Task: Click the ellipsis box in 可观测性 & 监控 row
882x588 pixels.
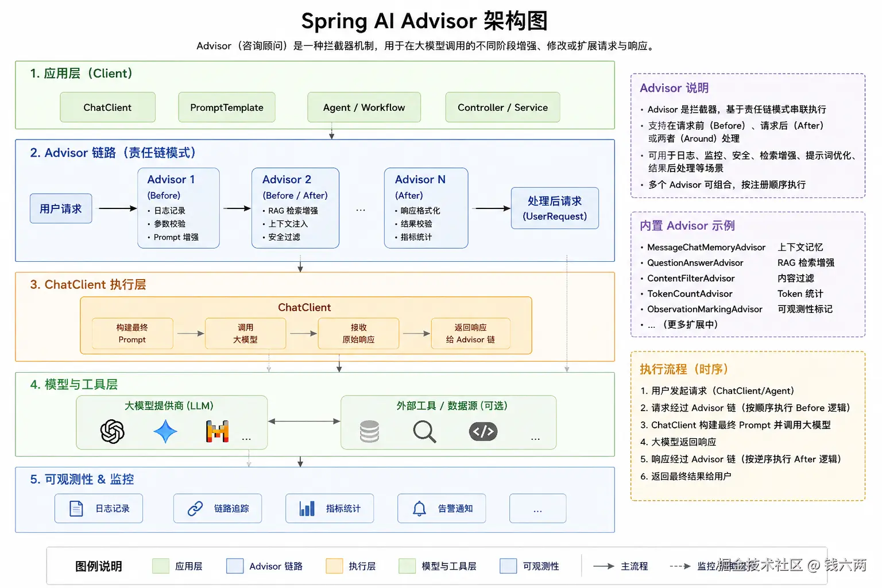Action: point(537,509)
